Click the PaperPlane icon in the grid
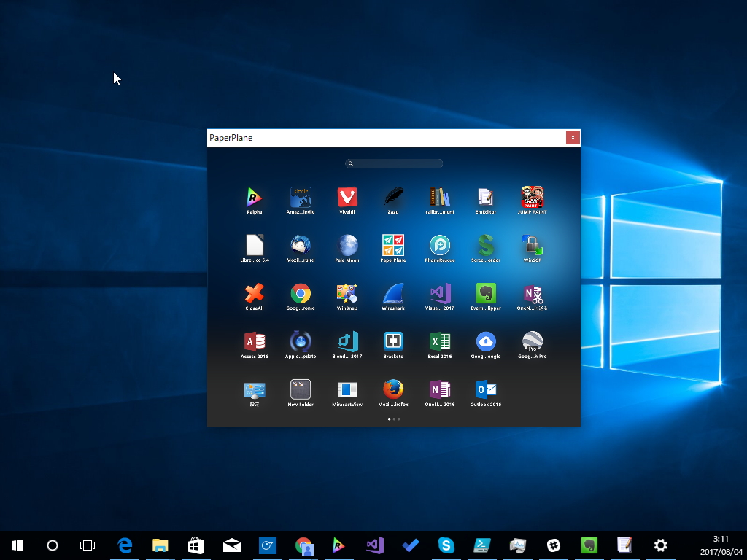The image size is (747, 560). [393, 245]
